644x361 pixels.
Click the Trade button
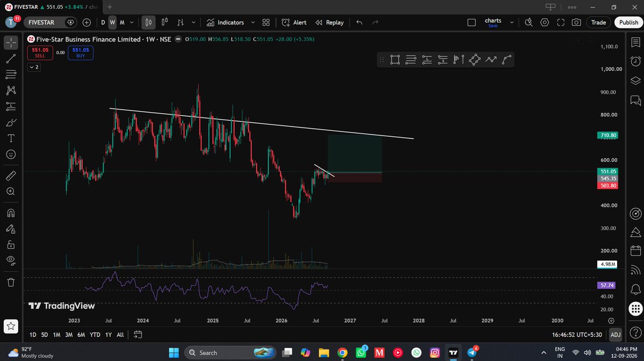point(598,23)
